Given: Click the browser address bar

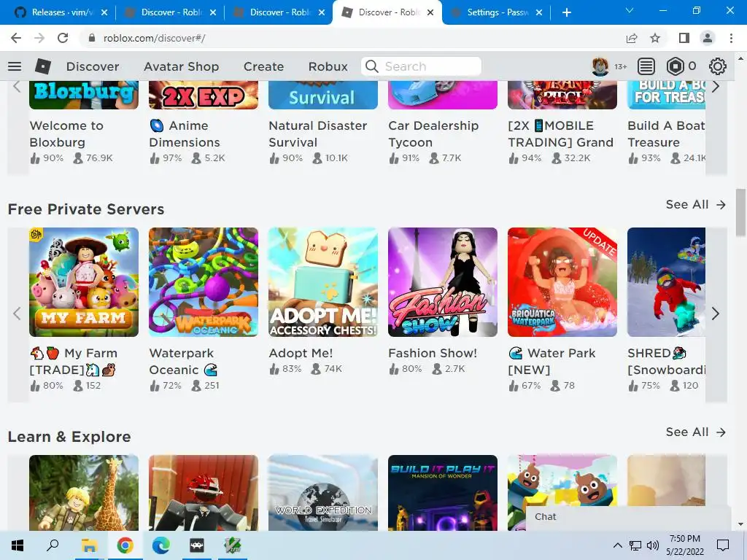Looking at the screenshot, I should pyautogui.click(x=352, y=38).
